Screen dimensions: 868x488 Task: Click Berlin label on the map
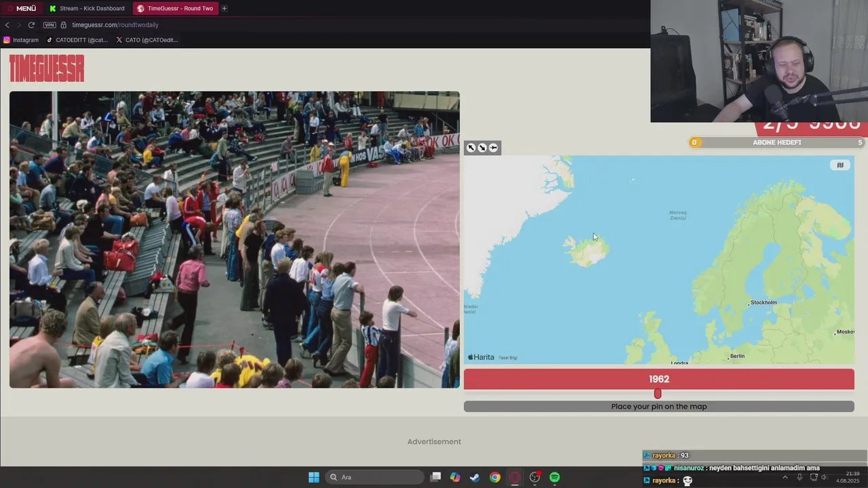pos(737,356)
